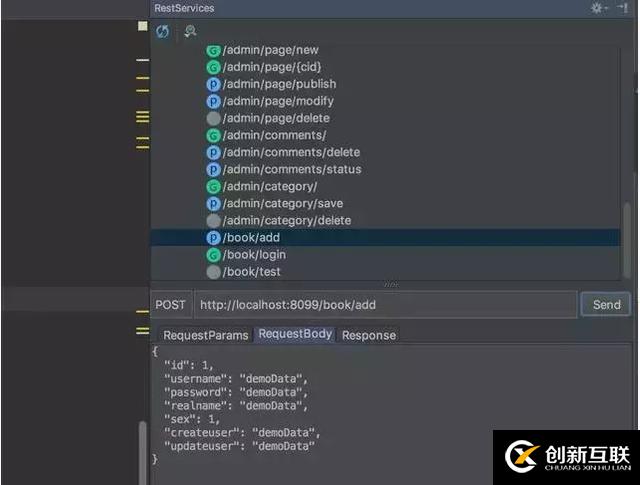Click GET icon of /admin/page/{cid}
Viewport: 640px width, 485px height.
pyautogui.click(x=213, y=67)
